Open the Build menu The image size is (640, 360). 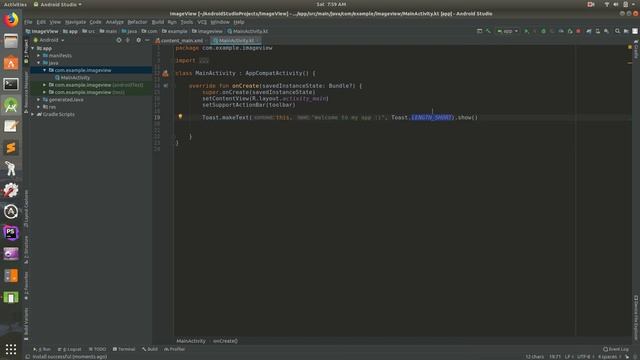tap(158, 22)
